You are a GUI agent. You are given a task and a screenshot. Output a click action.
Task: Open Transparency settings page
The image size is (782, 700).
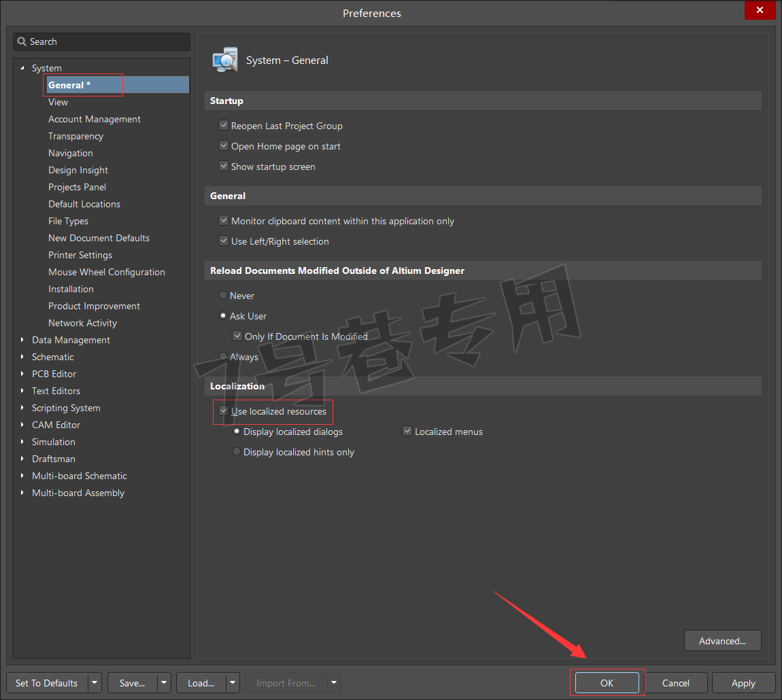click(75, 136)
